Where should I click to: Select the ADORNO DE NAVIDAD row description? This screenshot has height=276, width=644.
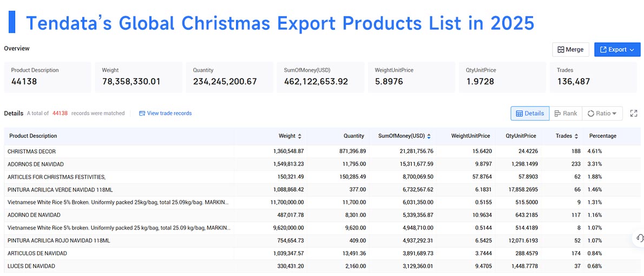click(34, 215)
